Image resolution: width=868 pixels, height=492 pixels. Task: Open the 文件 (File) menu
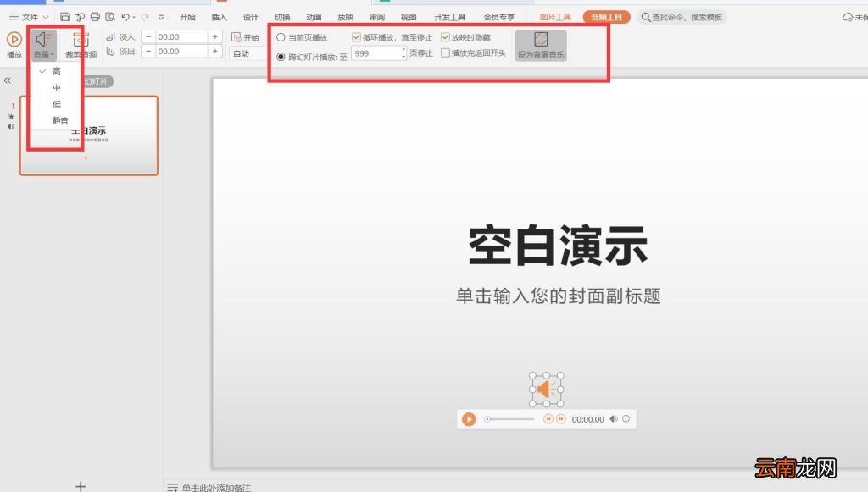click(x=30, y=17)
